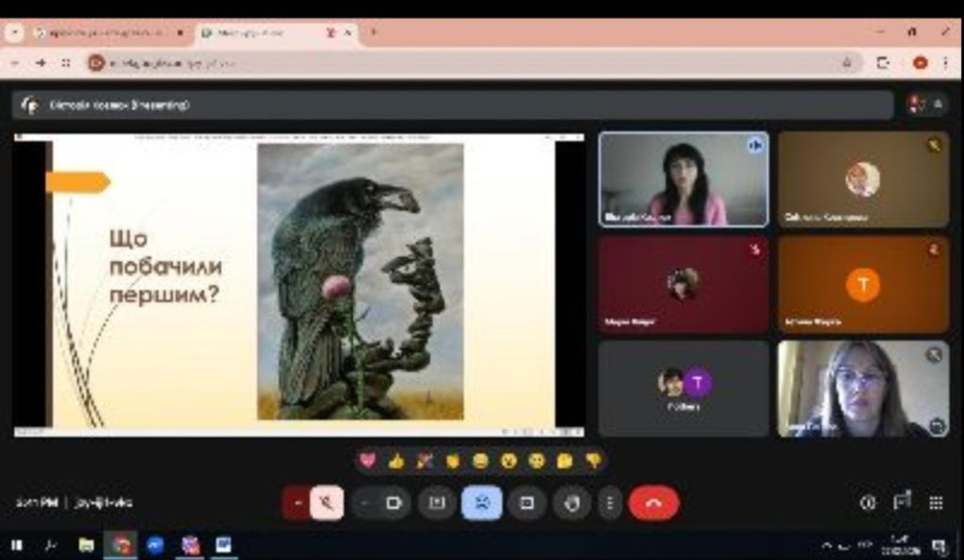Expand camera video settings arrow
Viewport: 964px width, 560px height.
point(366,503)
